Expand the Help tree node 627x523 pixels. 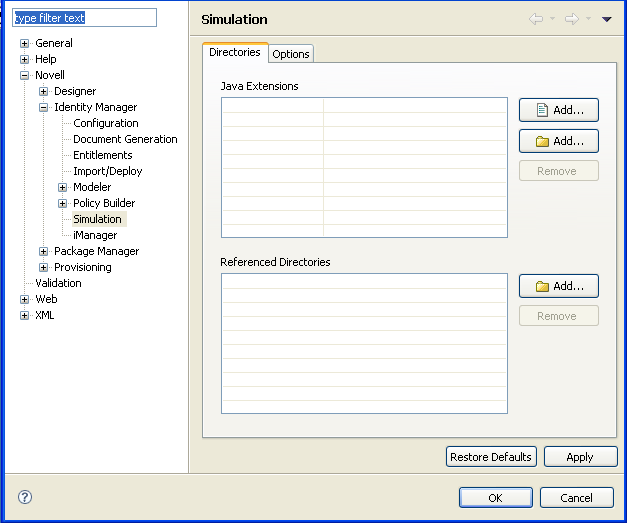[x=24, y=59]
